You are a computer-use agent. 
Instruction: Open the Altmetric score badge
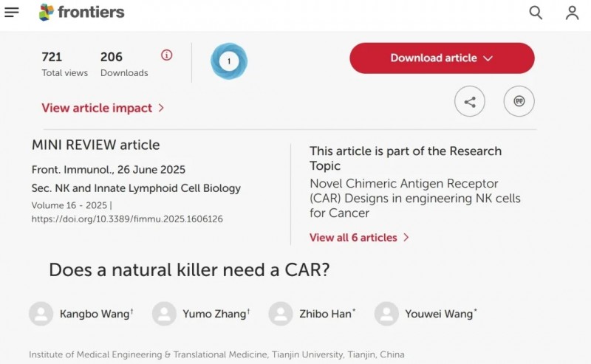tap(229, 61)
